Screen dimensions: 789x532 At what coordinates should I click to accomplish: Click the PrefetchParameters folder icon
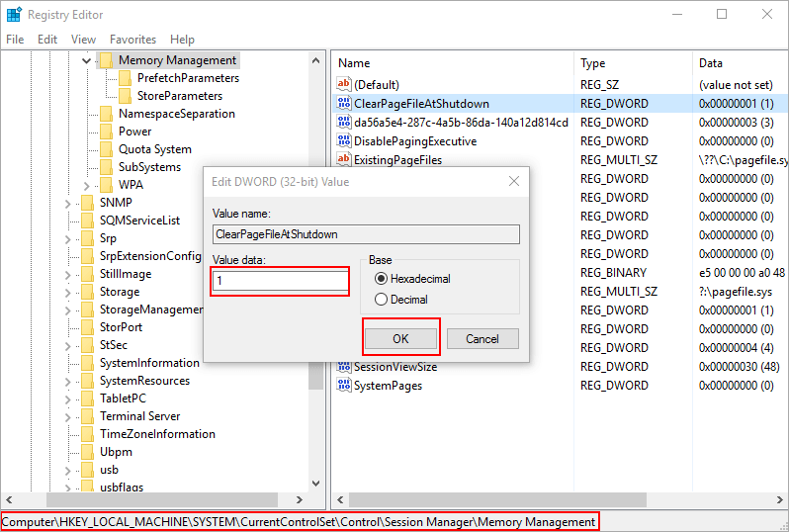pyautogui.click(x=125, y=78)
